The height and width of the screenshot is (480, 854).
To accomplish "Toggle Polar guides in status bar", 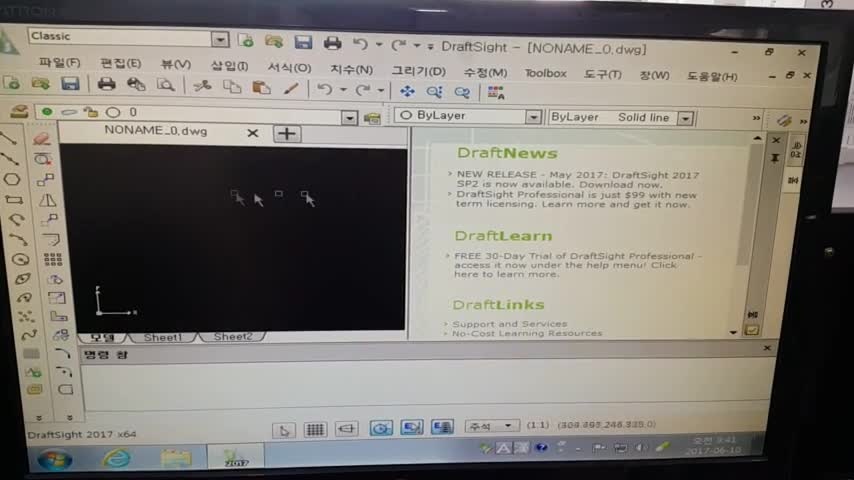I will 380,428.
